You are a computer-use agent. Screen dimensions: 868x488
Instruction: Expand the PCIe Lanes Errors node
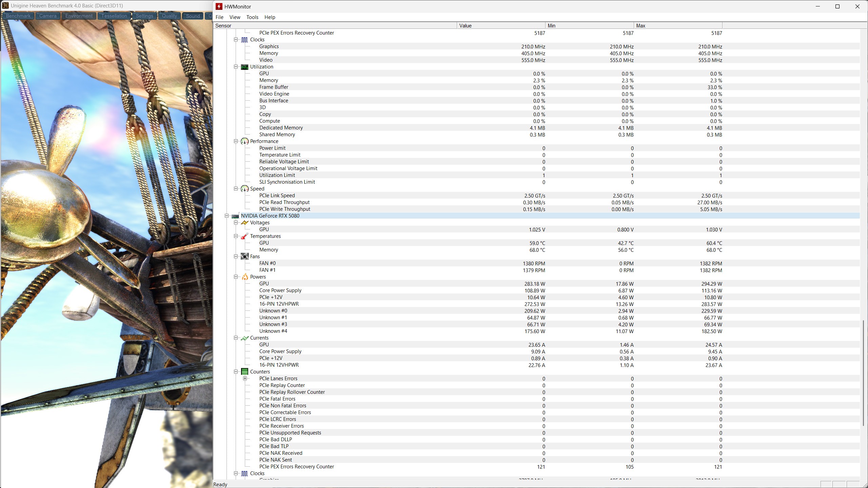tap(245, 379)
